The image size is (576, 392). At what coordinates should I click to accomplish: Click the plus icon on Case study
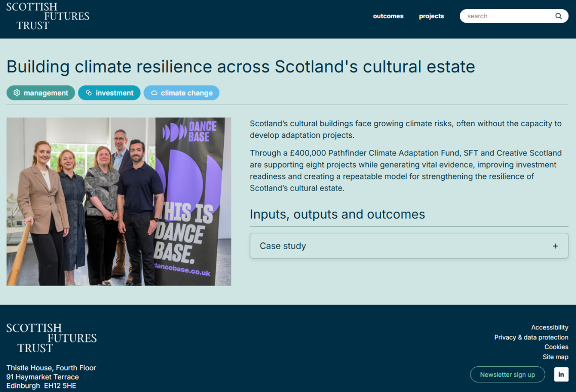point(555,246)
